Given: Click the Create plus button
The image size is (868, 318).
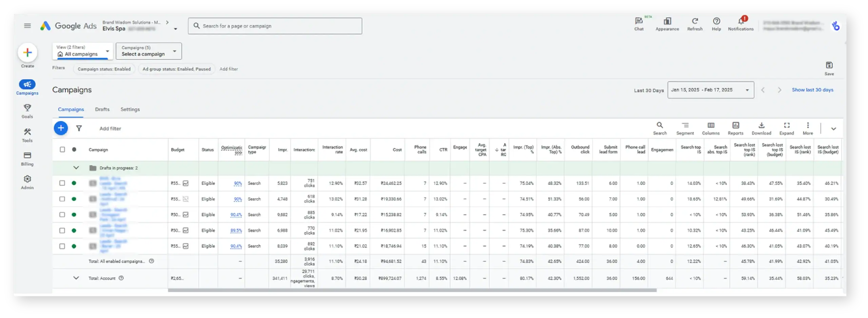Looking at the screenshot, I should [27, 53].
